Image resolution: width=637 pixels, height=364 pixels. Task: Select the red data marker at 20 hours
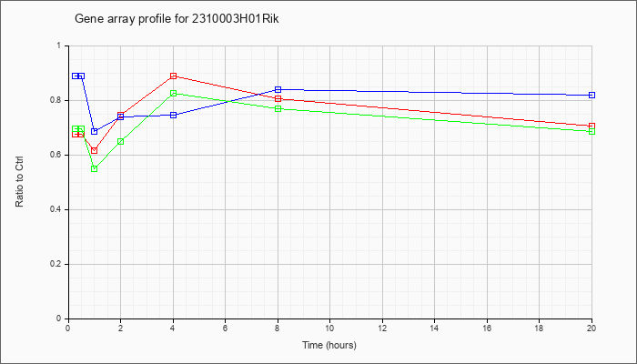pyautogui.click(x=591, y=126)
